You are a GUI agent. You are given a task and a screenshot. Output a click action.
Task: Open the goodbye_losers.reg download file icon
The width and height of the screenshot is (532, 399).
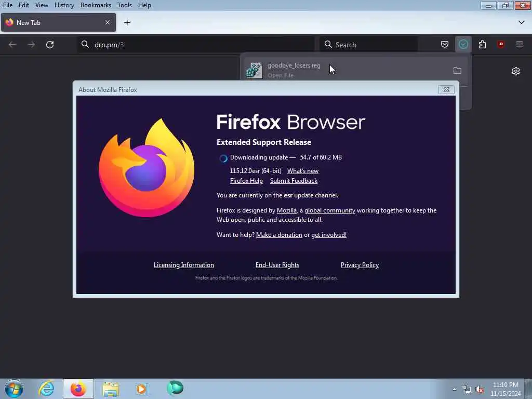tap(254, 70)
